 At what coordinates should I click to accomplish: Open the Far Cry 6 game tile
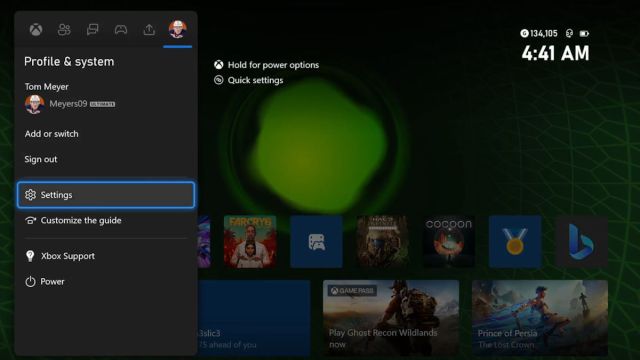click(x=250, y=242)
